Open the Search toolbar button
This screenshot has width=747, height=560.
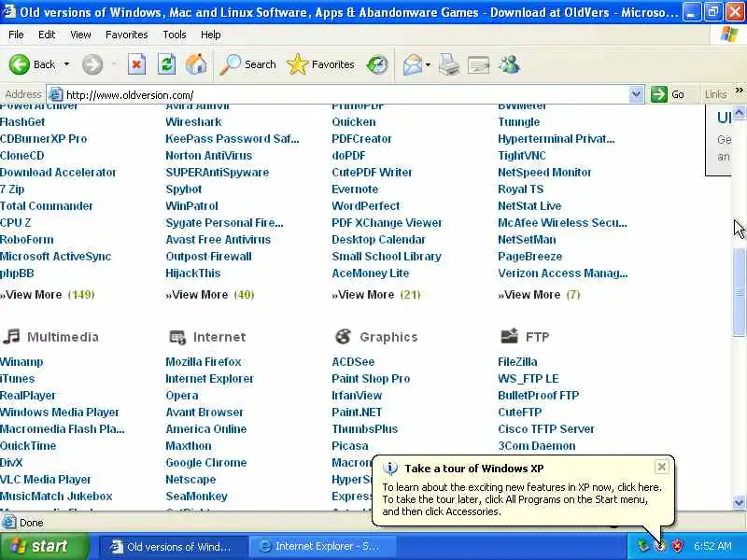tap(247, 64)
